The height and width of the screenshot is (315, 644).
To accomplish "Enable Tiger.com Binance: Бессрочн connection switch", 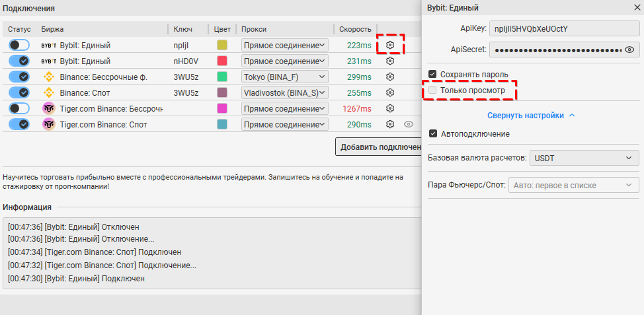I will (19, 108).
